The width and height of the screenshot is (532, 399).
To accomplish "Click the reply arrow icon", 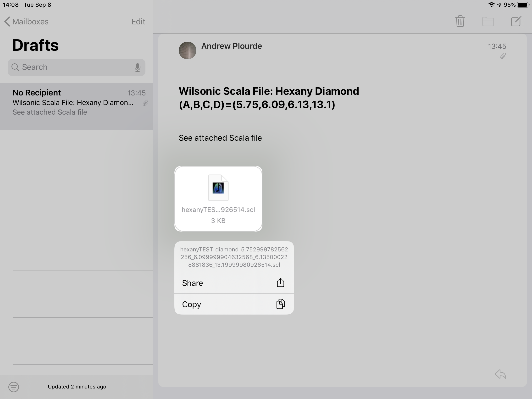I will (x=500, y=374).
